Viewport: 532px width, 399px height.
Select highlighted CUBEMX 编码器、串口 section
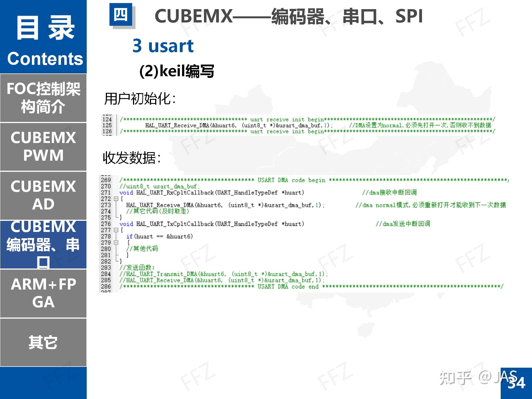click(x=43, y=244)
